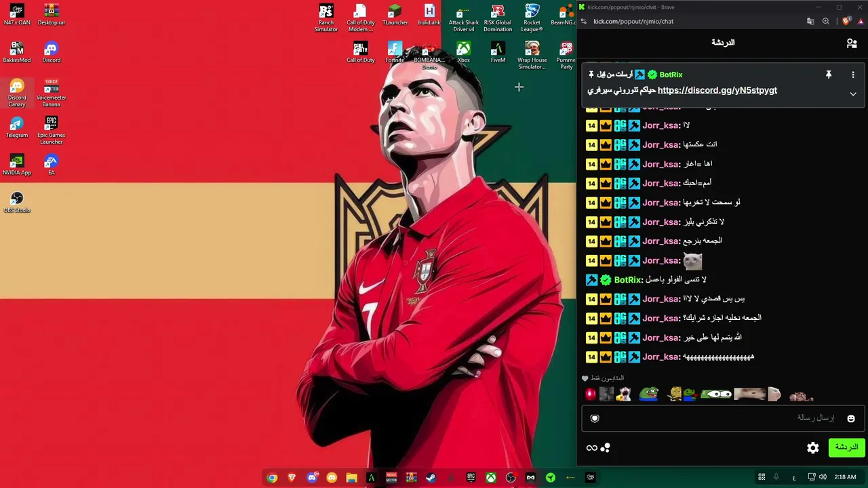Switch the input language indicator in tray
This screenshot has height=488, width=868.
click(794, 477)
